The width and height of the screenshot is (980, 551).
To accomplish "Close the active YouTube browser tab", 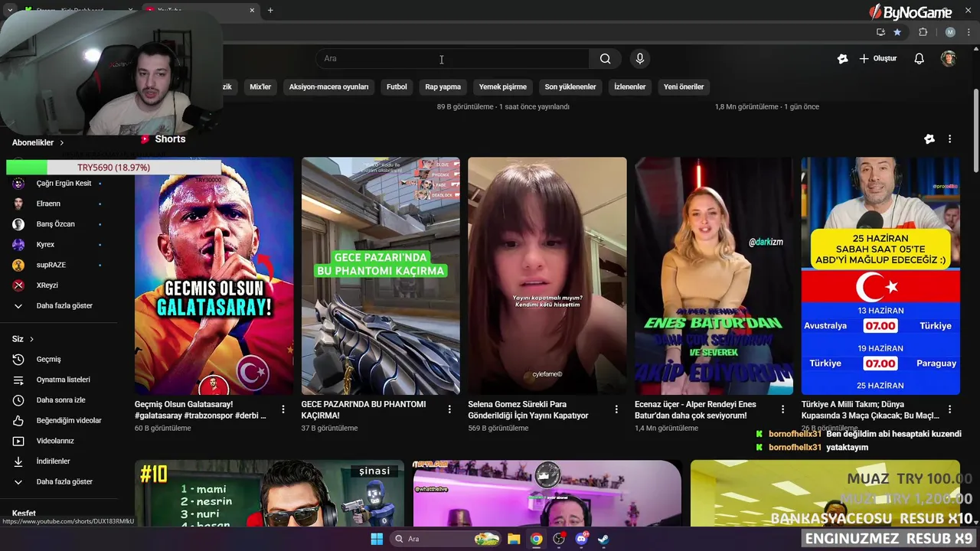I will [x=252, y=10].
